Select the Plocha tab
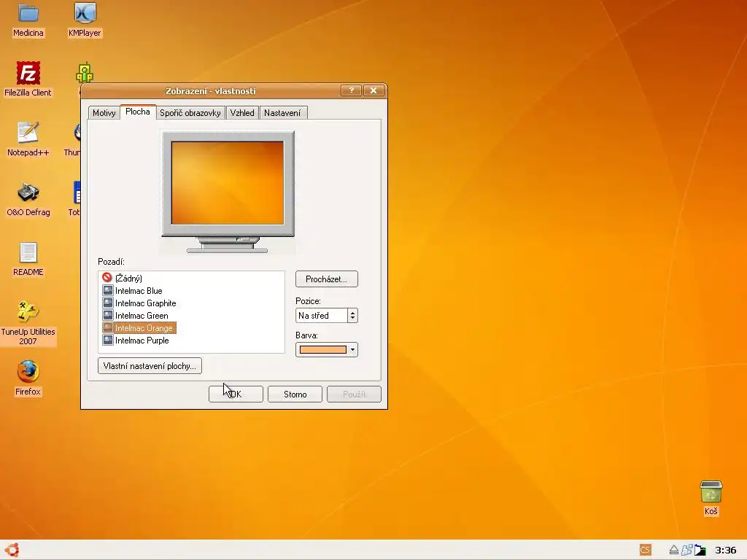 pyautogui.click(x=138, y=112)
